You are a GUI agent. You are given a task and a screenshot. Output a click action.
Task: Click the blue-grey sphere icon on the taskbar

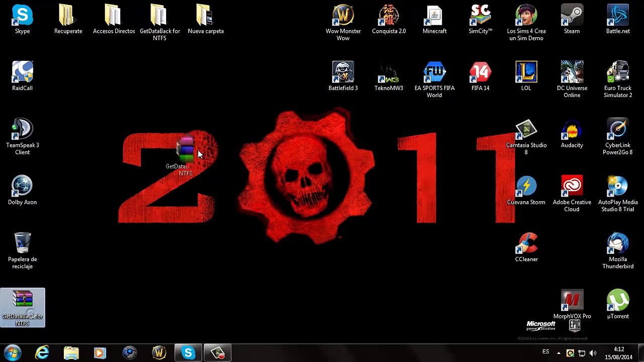[x=129, y=353]
